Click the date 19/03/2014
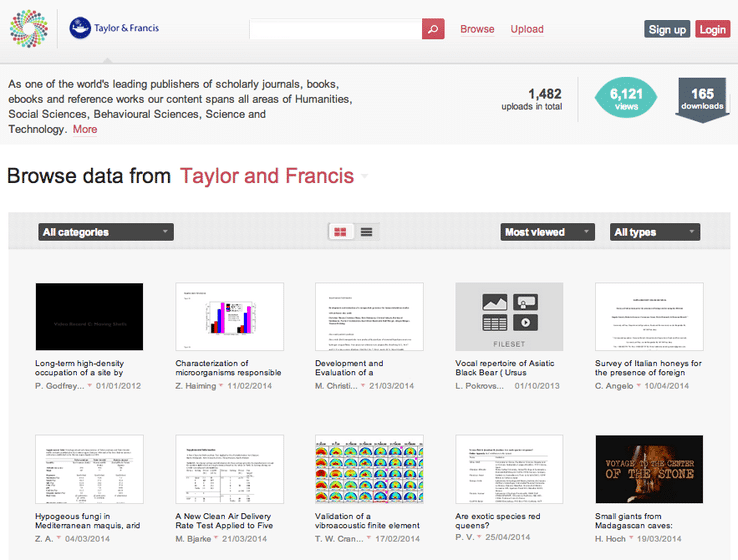 (659, 539)
